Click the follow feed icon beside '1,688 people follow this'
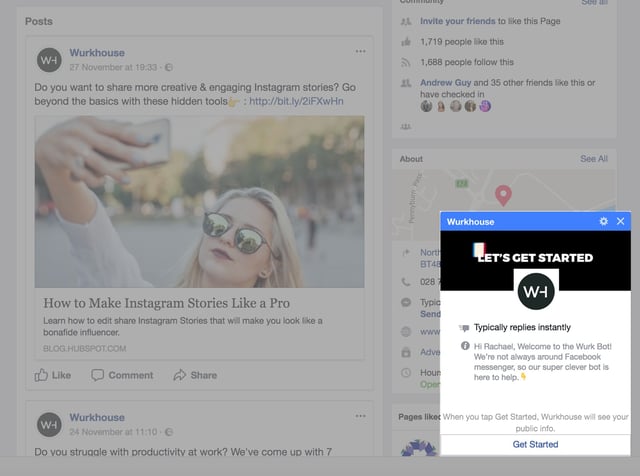The image size is (640, 476). [405, 62]
